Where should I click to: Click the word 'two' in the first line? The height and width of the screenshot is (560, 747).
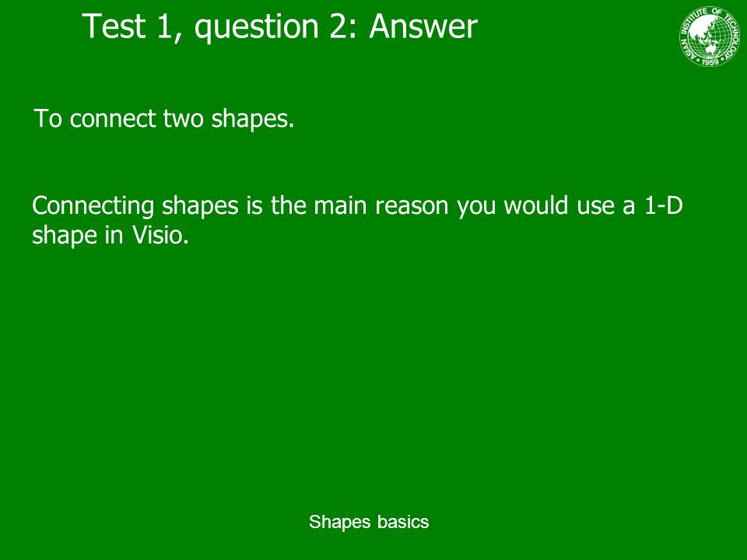[x=184, y=118]
